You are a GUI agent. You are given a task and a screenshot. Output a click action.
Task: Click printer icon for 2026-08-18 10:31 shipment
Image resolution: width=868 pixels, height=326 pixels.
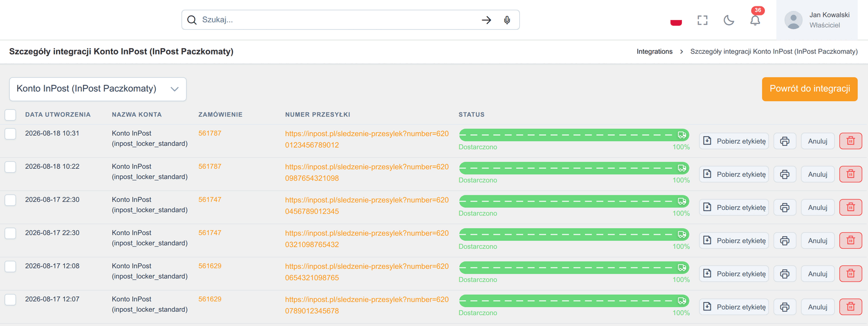click(784, 141)
